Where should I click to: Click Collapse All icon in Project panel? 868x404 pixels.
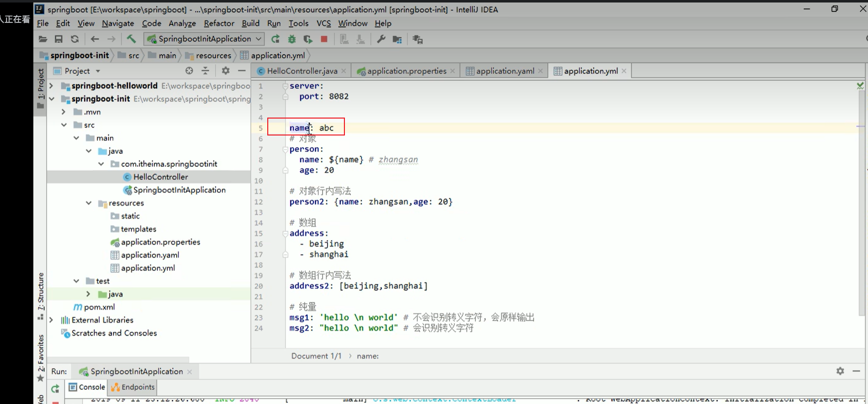point(205,71)
